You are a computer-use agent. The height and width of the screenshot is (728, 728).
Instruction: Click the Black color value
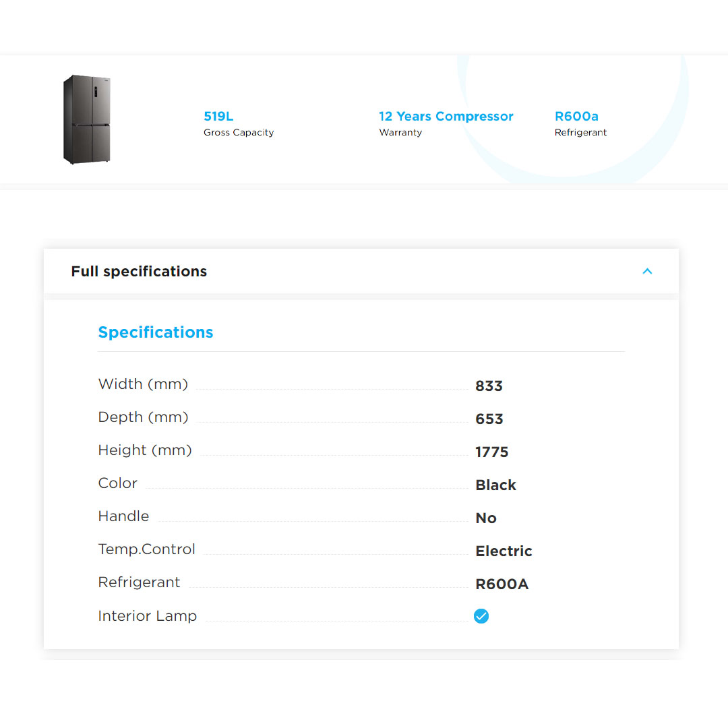click(x=495, y=485)
